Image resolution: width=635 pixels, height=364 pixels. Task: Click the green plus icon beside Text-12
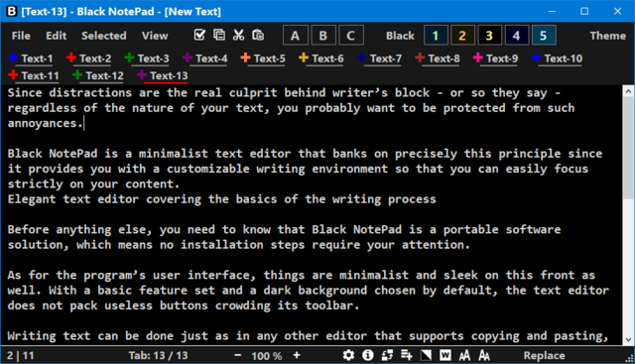coord(77,75)
